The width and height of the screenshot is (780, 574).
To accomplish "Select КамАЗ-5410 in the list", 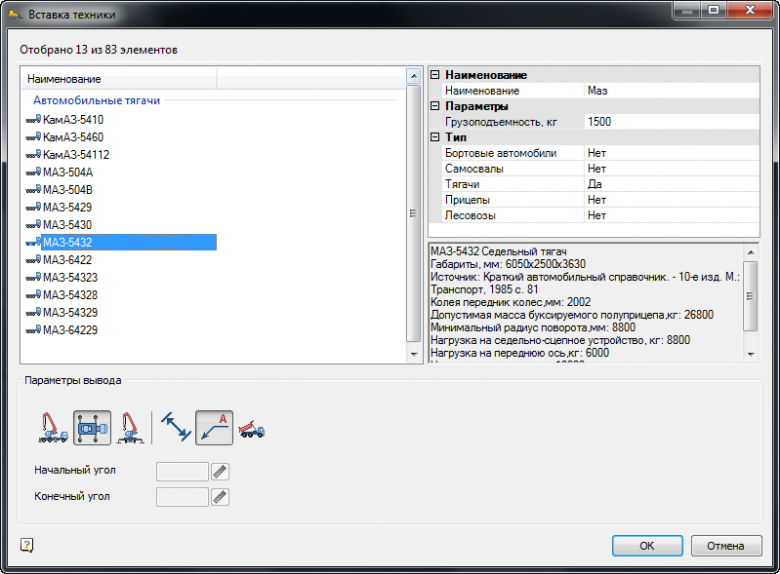I will (73, 119).
